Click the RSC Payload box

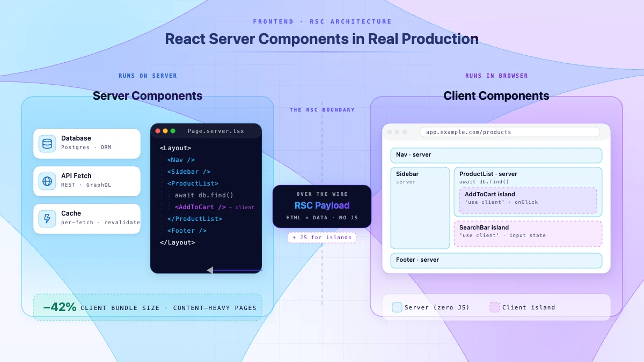[x=322, y=206]
